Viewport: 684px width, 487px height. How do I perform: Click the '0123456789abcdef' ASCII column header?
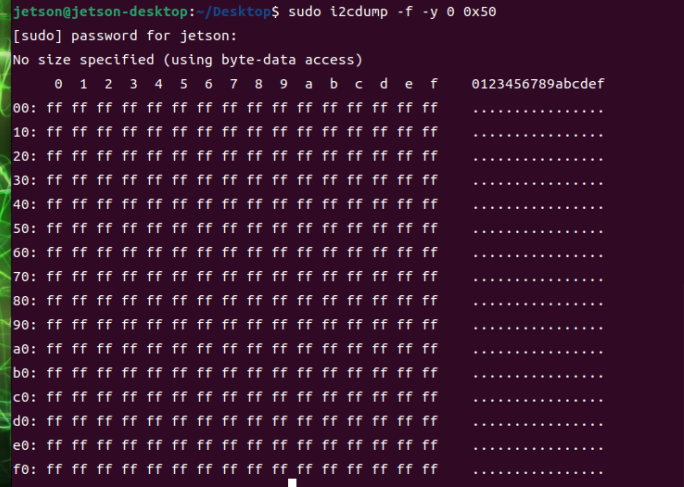[x=538, y=84]
